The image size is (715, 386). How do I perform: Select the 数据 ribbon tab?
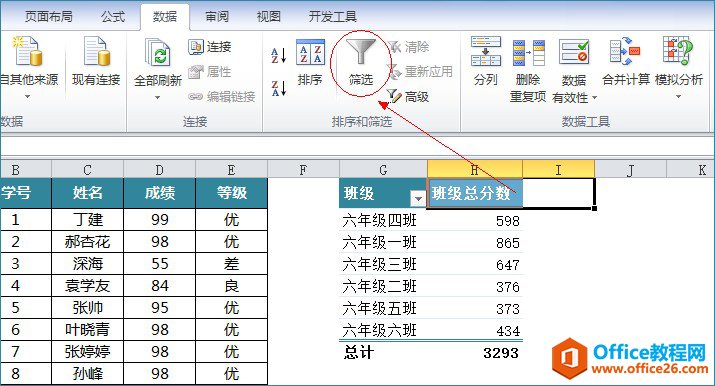click(x=165, y=17)
